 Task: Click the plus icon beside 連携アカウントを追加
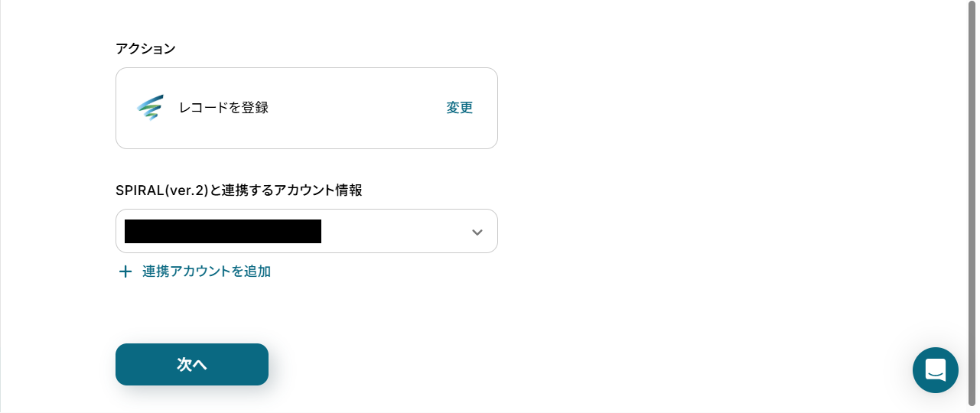pos(125,272)
